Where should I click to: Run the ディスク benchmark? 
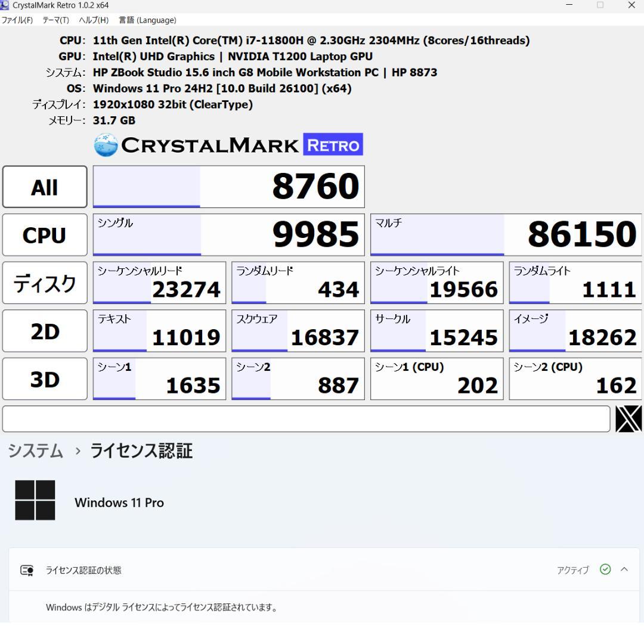(x=44, y=283)
